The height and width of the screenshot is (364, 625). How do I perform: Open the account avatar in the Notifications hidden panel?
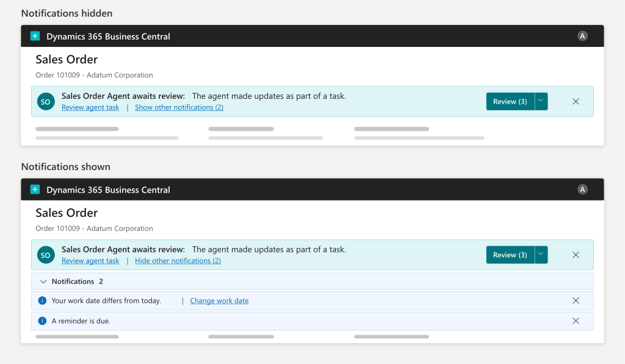click(x=582, y=36)
